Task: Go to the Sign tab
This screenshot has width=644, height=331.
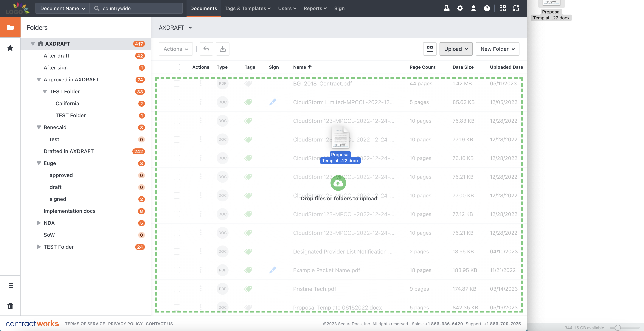Action: pyautogui.click(x=339, y=8)
